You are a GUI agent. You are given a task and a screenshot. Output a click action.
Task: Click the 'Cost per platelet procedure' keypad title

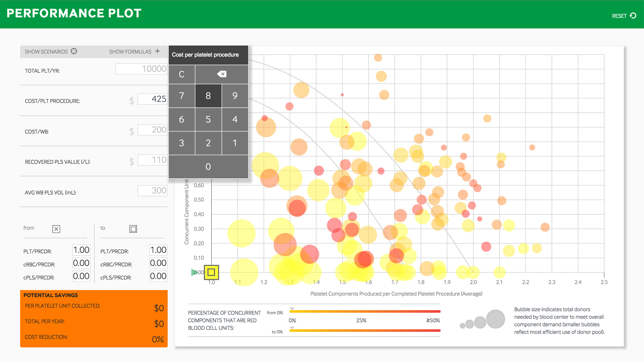click(205, 55)
